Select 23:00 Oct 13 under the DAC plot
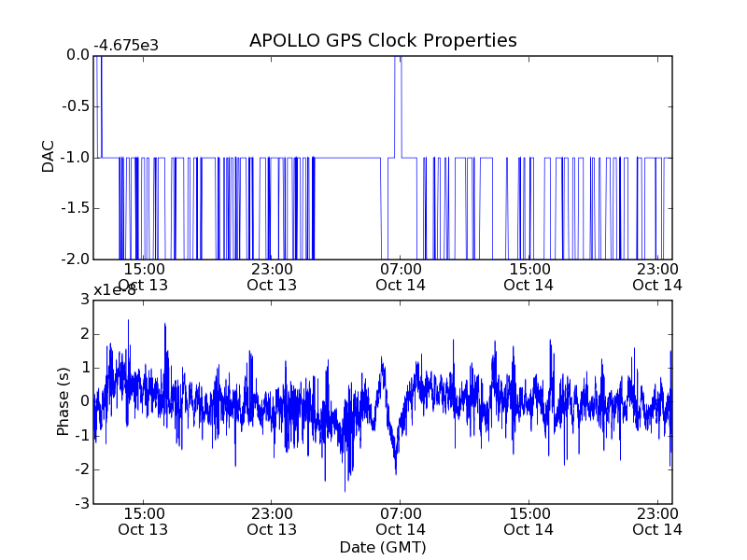The image size is (747, 560). coord(272,277)
